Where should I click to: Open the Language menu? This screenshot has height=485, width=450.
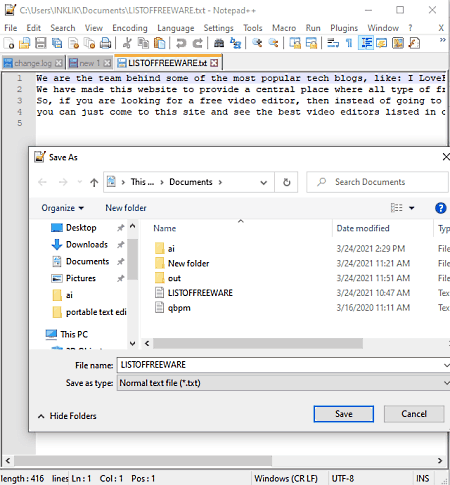tap(176, 28)
